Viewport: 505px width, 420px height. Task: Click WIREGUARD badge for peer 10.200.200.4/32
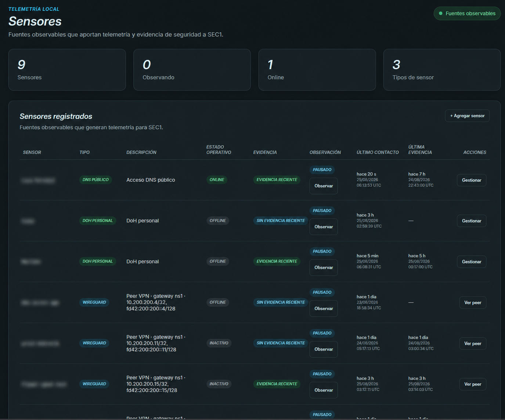[x=94, y=303]
